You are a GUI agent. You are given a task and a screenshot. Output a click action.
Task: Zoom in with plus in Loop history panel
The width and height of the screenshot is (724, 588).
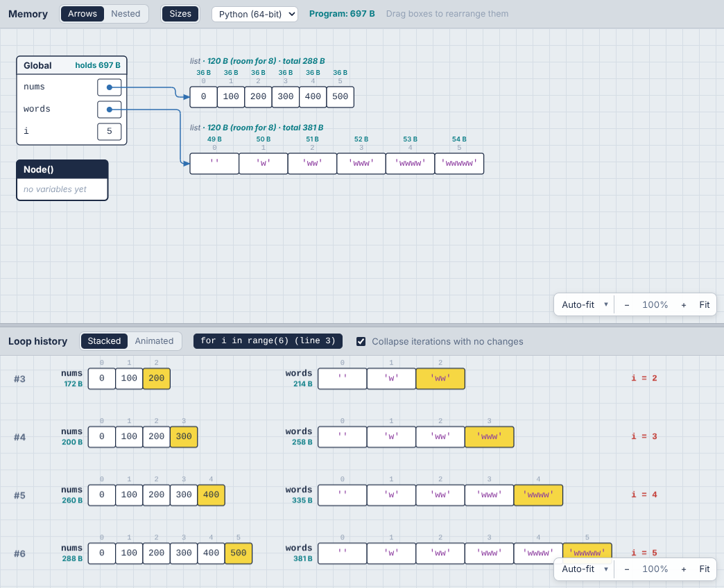click(x=684, y=569)
